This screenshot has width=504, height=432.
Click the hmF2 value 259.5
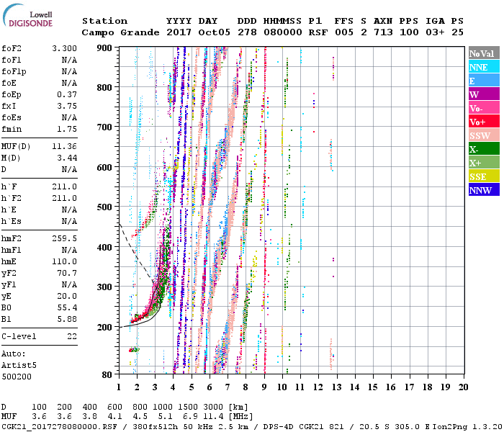coord(64,239)
